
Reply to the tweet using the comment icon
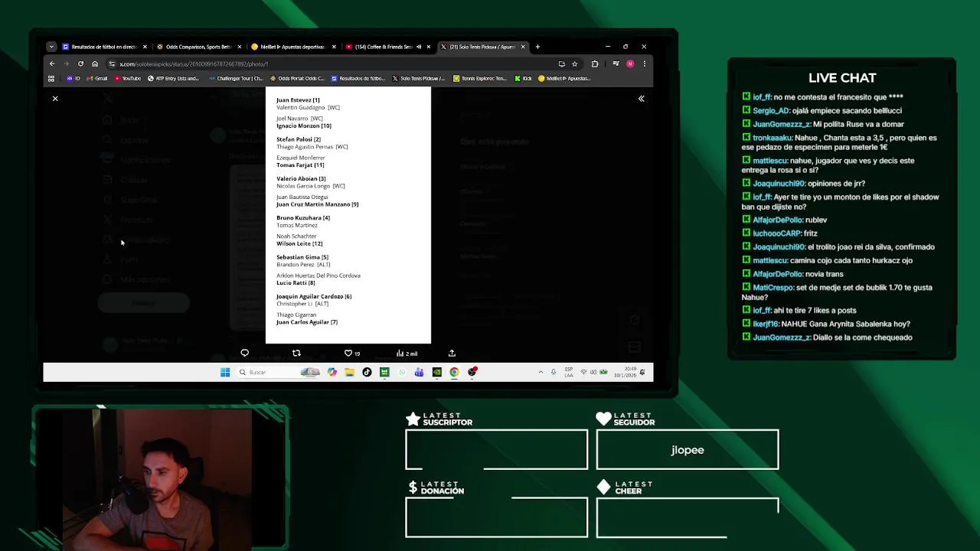(245, 353)
